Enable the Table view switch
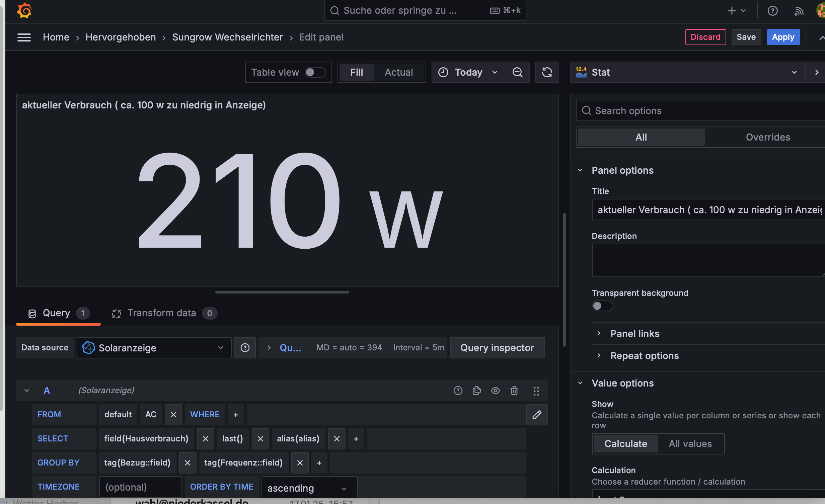 click(x=315, y=72)
